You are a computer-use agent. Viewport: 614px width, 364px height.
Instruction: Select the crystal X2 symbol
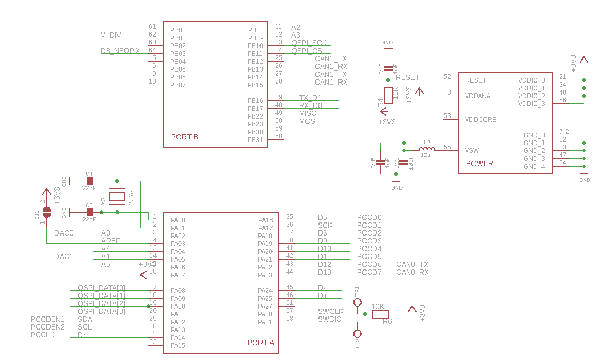117,196
